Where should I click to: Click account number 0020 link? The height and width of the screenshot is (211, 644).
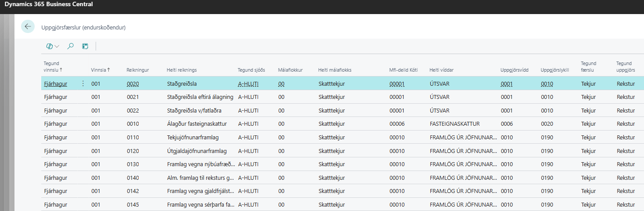click(x=133, y=84)
